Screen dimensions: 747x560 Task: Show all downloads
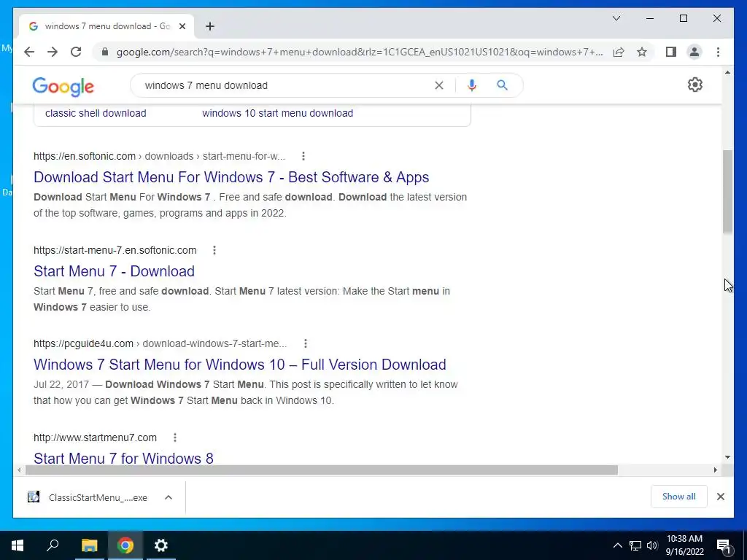tap(679, 497)
